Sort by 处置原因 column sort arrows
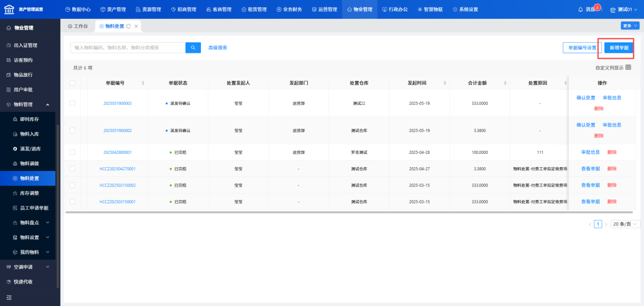The image size is (644, 306). pos(565,83)
